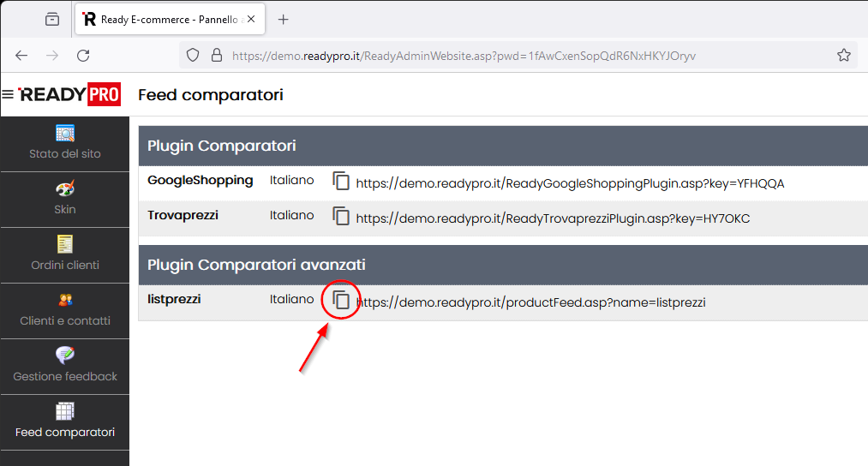This screenshot has width=868, height=466.
Task: Click Italiano in the listprezzi row
Action: pyautogui.click(x=291, y=300)
